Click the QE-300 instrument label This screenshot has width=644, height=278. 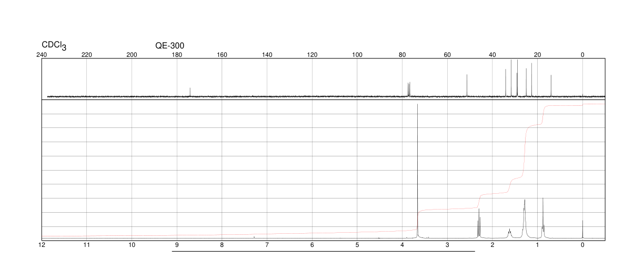(169, 46)
